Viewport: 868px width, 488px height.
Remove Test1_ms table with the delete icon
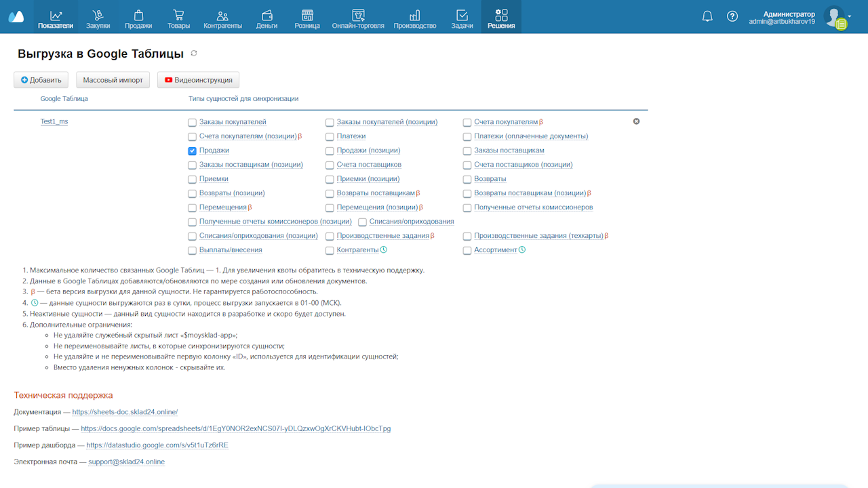[x=636, y=121]
